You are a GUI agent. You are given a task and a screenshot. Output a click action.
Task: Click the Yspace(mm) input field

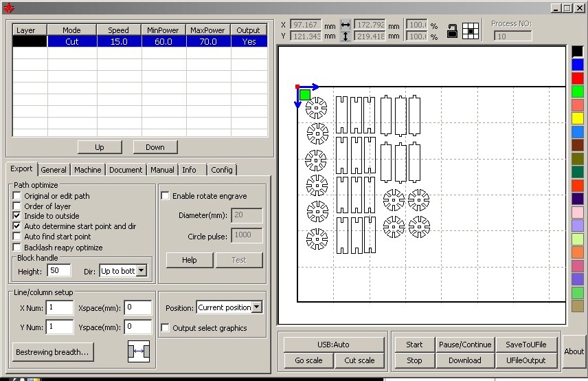(x=138, y=327)
